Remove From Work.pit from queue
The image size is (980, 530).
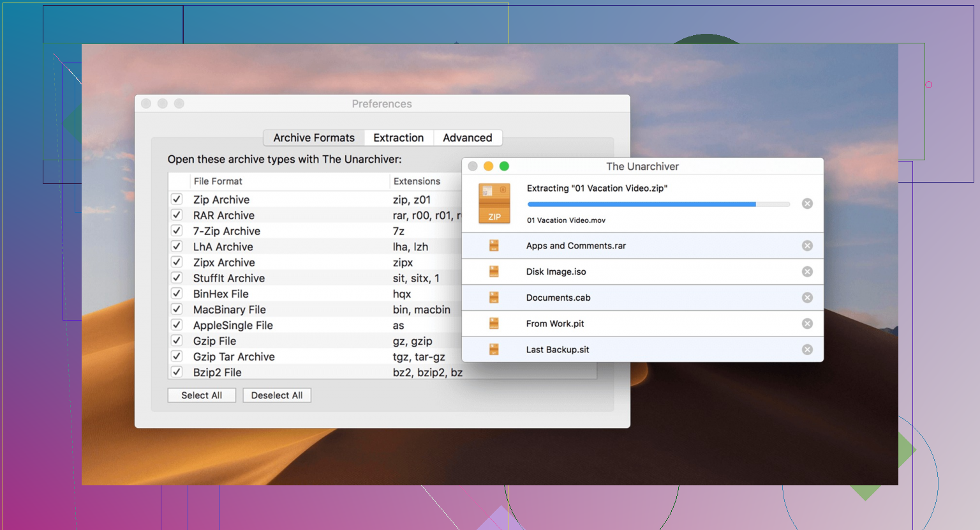tap(807, 324)
